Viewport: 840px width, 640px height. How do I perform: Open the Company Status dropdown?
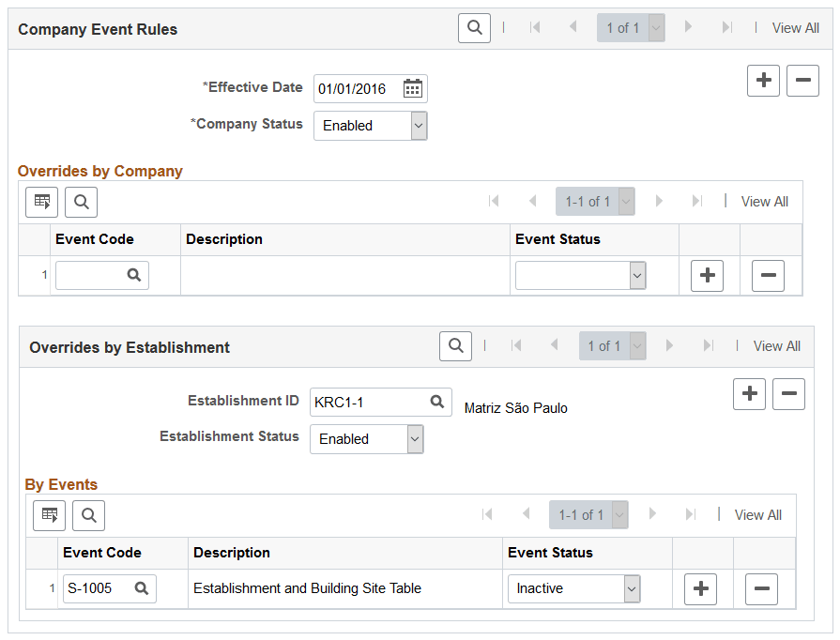(x=420, y=125)
